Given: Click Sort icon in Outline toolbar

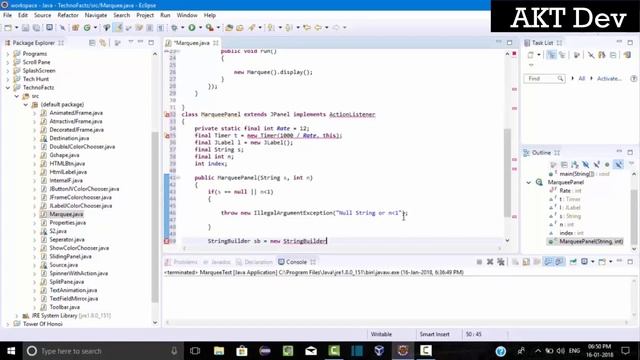Looking at the screenshot, I should pyautogui.click(x=575, y=164).
